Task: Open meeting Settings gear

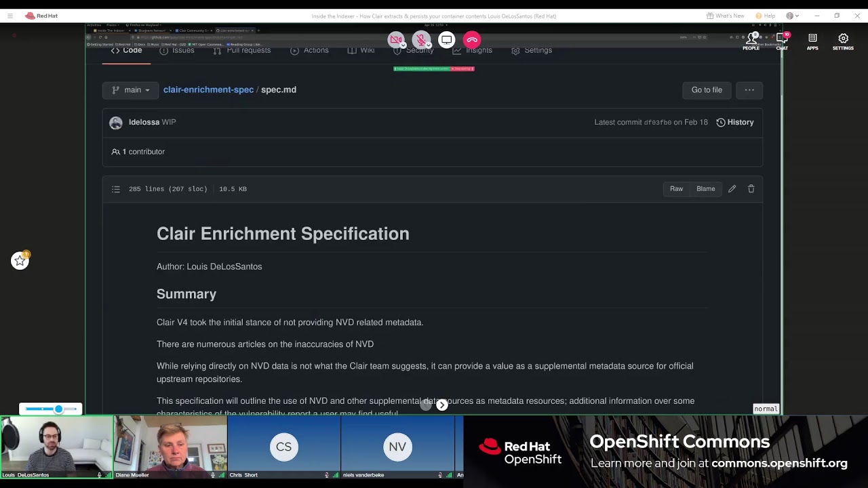Action: pyautogui.click(x=843, y=41)
